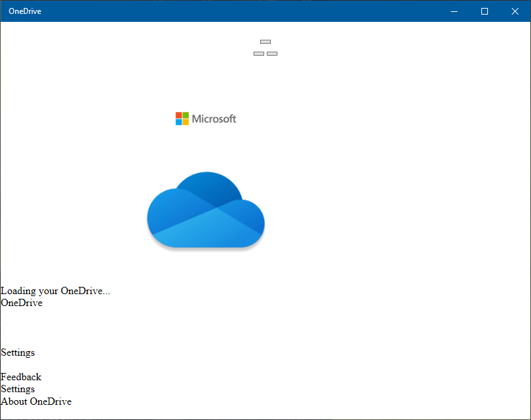Image resolution: width=531 pixels, height=420 pixels.
Task: Open About OneDrive
Action: (36, 401)
